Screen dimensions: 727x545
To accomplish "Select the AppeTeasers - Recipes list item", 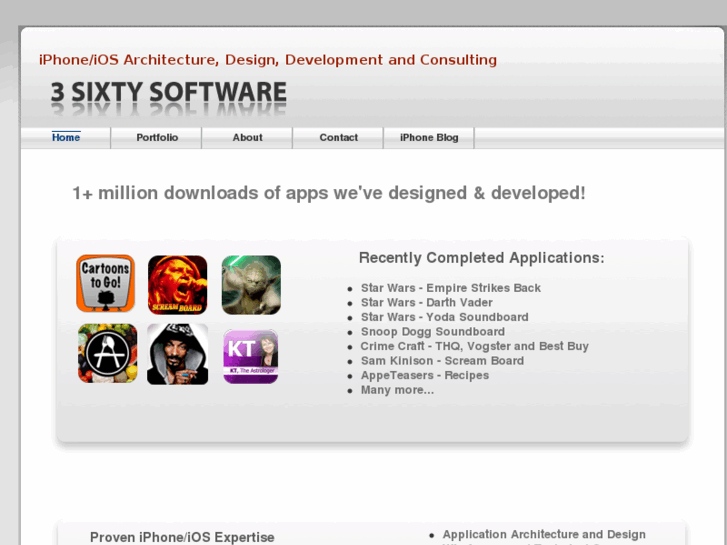I will [x=424, y=376].
